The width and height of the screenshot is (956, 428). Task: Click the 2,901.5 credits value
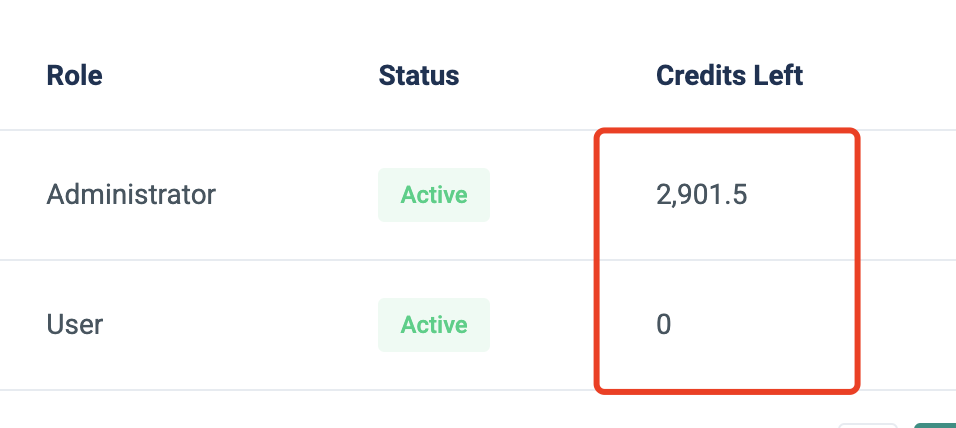(x=701, y=195)
